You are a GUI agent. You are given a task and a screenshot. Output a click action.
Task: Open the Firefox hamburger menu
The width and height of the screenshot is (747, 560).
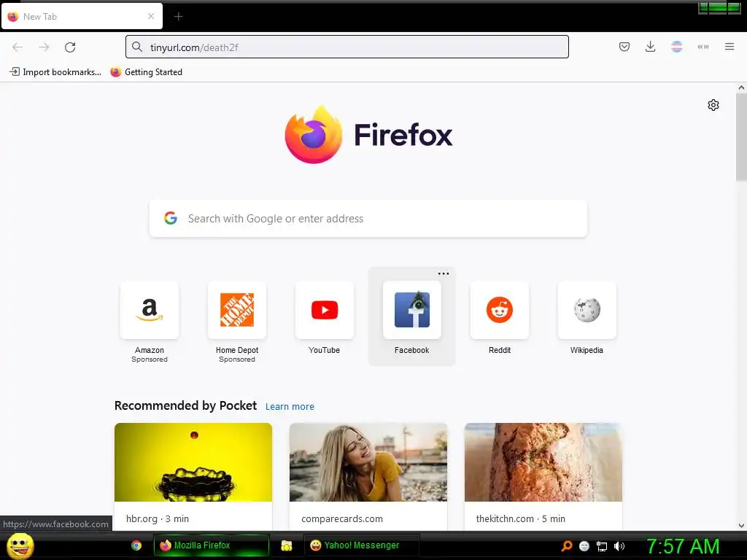tap(729, 47)
